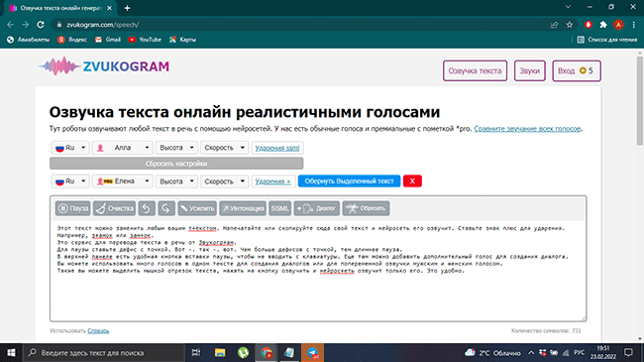Click the Диалог toolbar button

point(317,208)
